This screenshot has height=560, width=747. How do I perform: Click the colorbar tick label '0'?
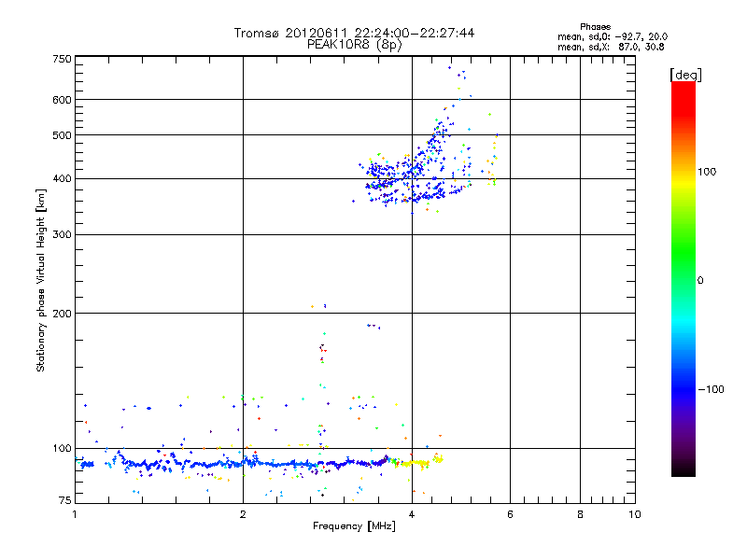[700, 281]
